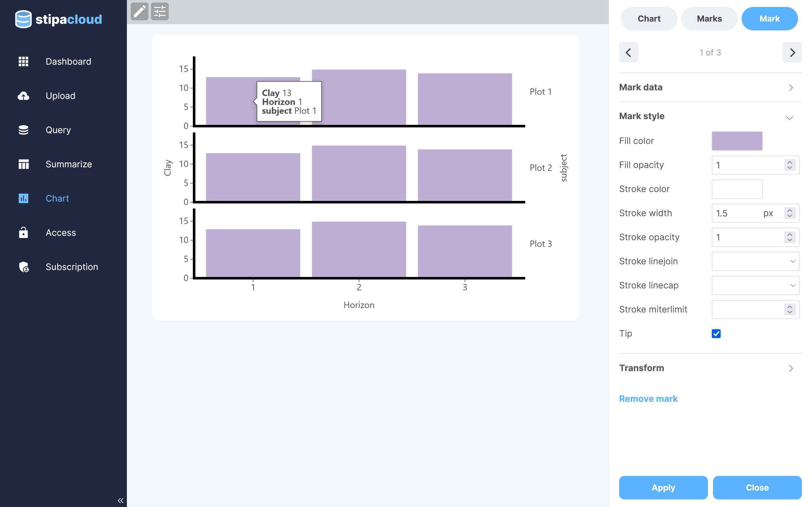Go to next mark with right arrow
The height and width of the screenshot is (507, 812).
pyautogui.click(x=792, y=52)
